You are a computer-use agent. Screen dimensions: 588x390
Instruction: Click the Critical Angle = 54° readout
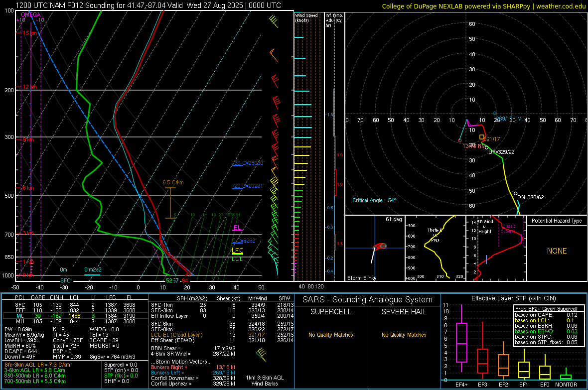(374, 200)
